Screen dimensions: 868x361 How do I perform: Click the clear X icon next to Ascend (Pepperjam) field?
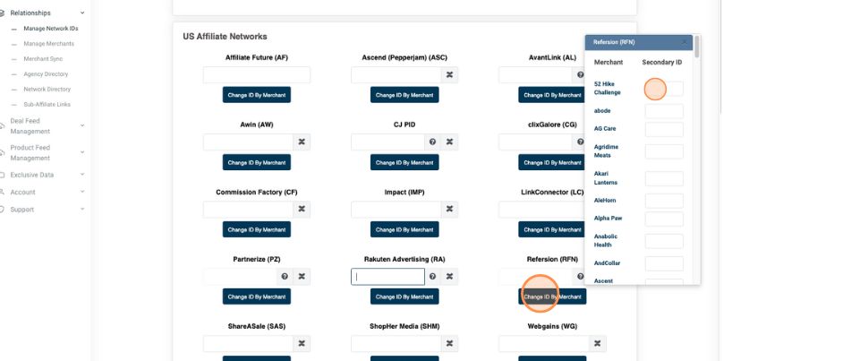450,75
